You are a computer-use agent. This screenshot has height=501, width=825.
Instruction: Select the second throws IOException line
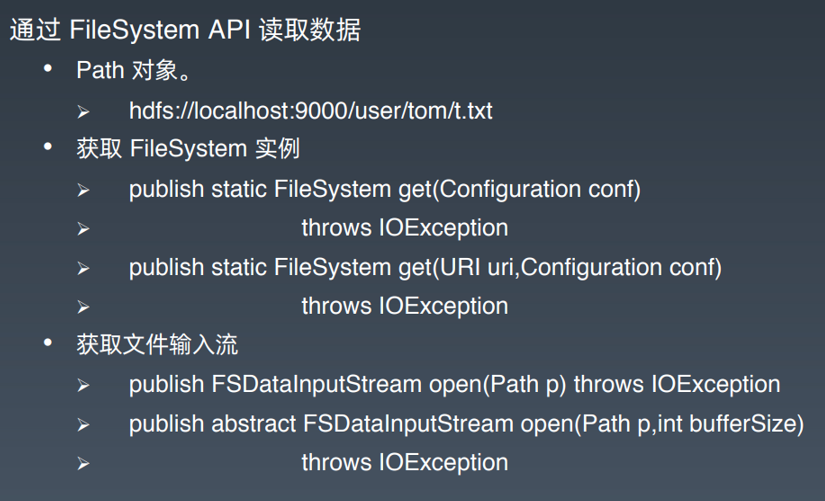coord(405,306)
